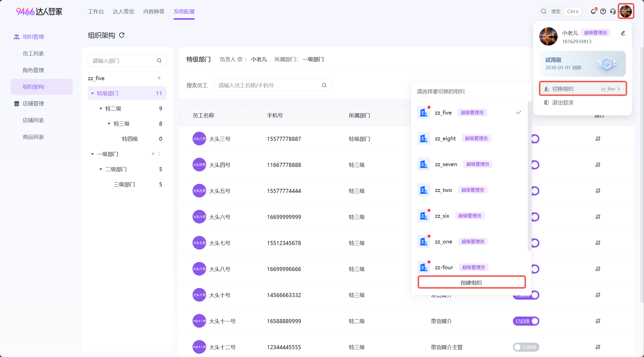The image size is (644, 357).
Task: Open the 系统配置 tab
Action: pyautogui.click(x=184, y=12)
